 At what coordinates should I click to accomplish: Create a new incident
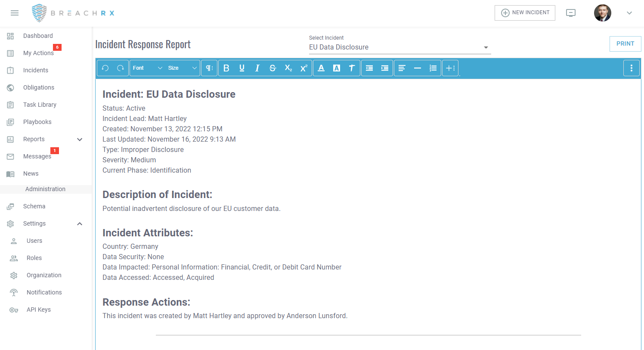point(525,12)
